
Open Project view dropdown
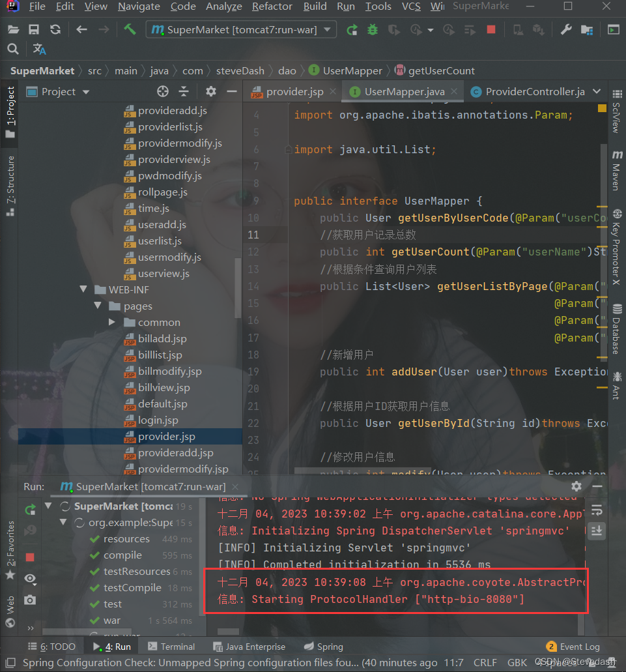(x=85, y=92)
